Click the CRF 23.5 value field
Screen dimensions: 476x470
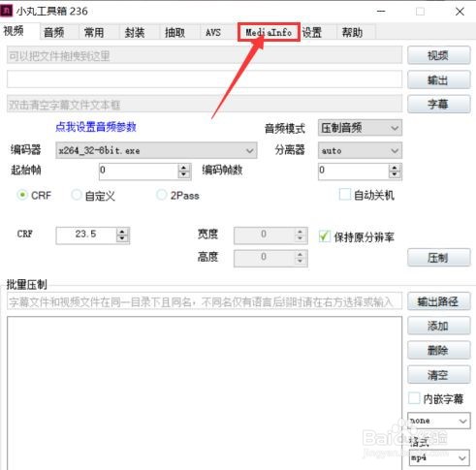pyautogui.click(x=86, y=235)
